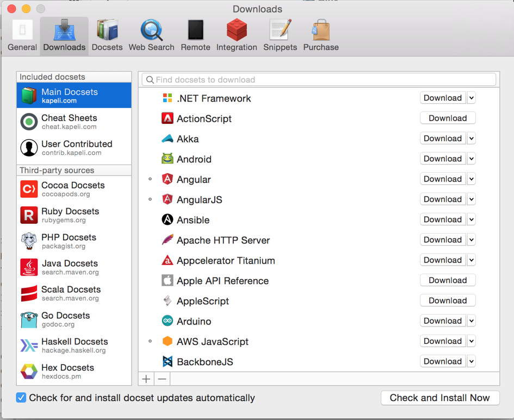
Task: Open Android download version dropdown arrow
Action: [472, 159]
